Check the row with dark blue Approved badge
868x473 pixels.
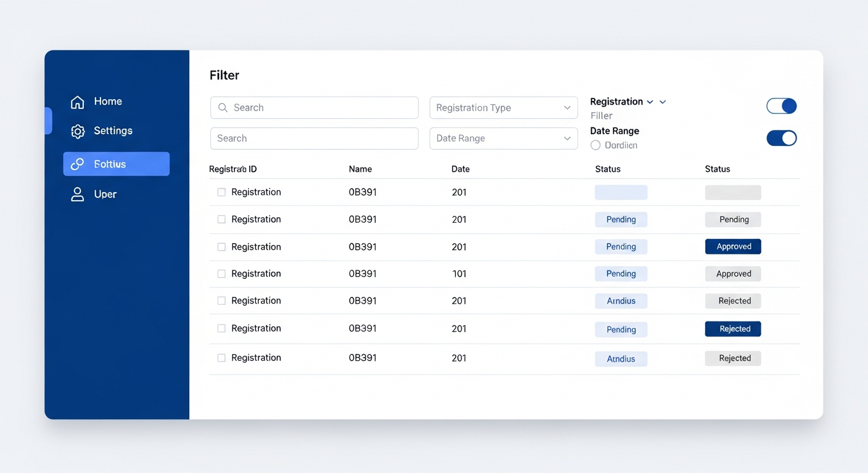[x=221, y=247]
